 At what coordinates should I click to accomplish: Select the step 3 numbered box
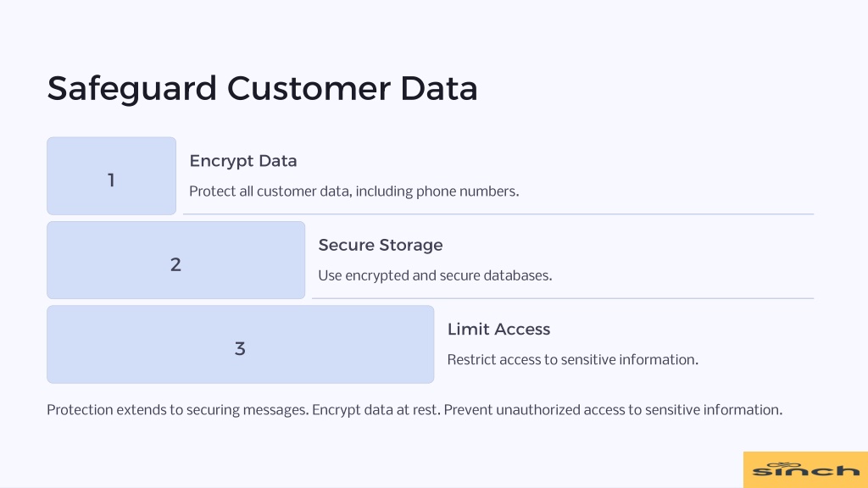pyautogui.click(x=240, y=344)
